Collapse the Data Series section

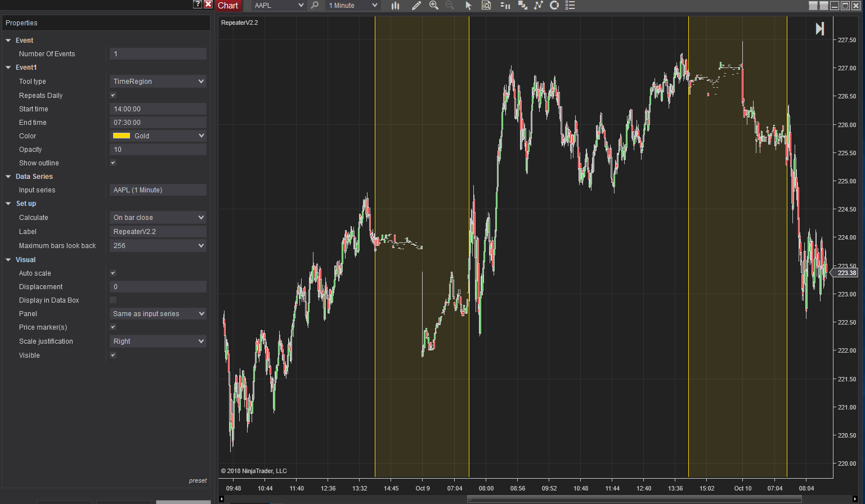point(8,177)
